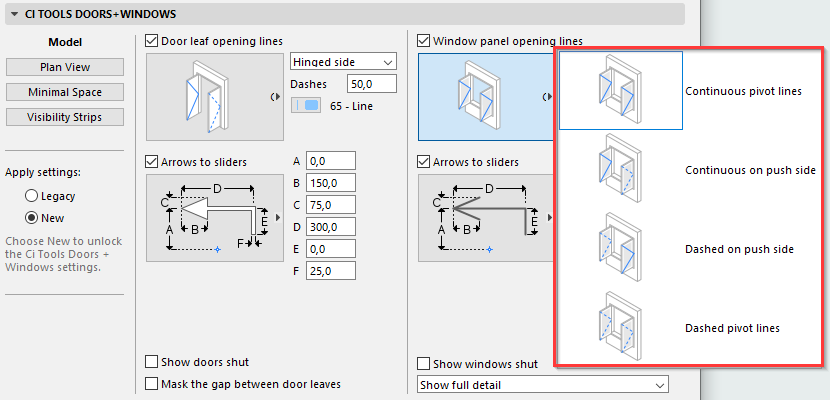Select Legacy apply settings radio button
The height and width of the screenshot is (400, 830).
tap(32, 196)
